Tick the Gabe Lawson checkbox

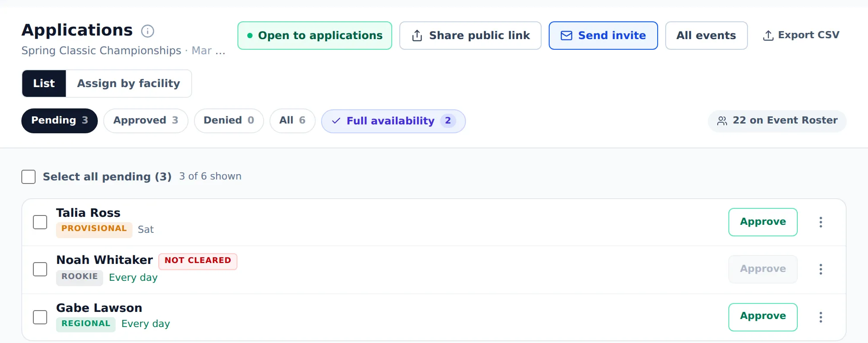coord(40,317)
